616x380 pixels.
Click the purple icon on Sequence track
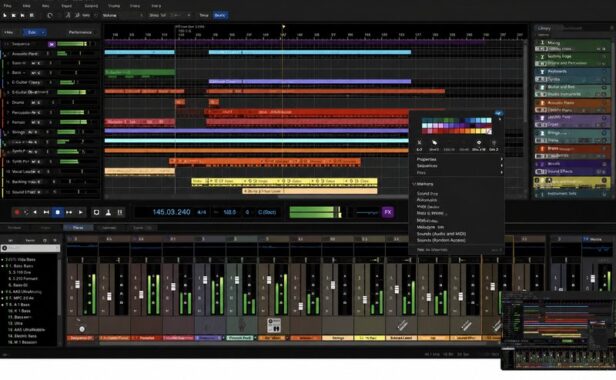[51, 44]
